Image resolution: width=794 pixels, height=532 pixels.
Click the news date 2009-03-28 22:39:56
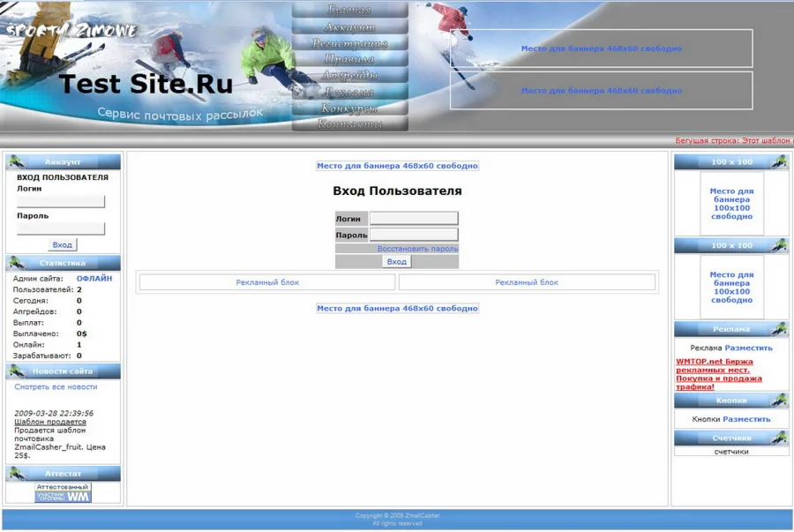pos(54,413)
